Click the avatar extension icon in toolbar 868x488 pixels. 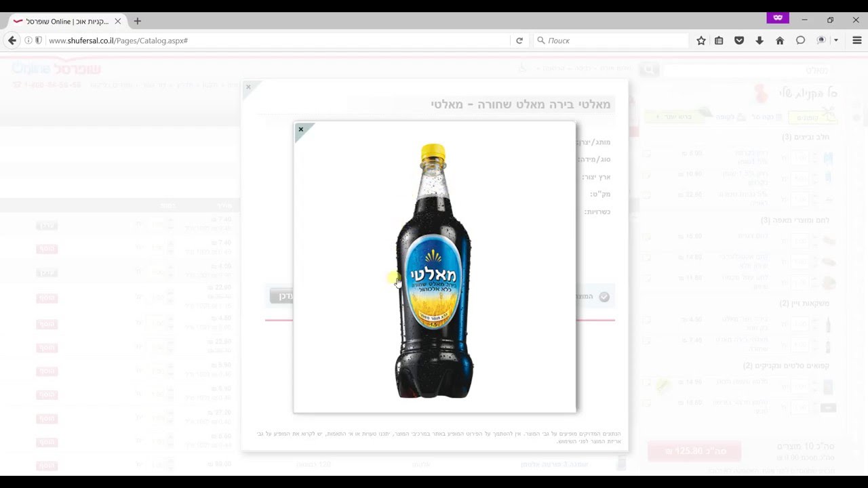pyautogui.click(x=821, y=41)
